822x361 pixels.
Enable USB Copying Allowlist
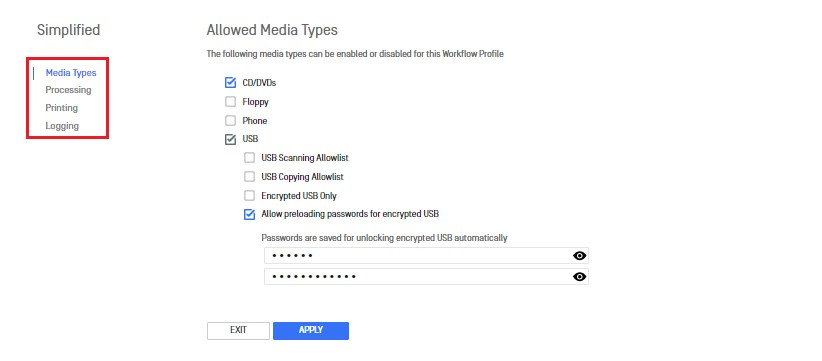click(x=250, y=177)
